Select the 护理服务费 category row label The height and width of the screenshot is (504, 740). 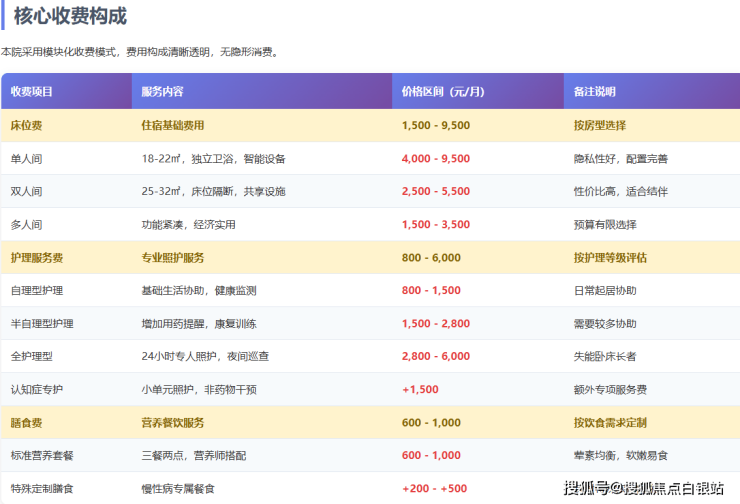37,258
